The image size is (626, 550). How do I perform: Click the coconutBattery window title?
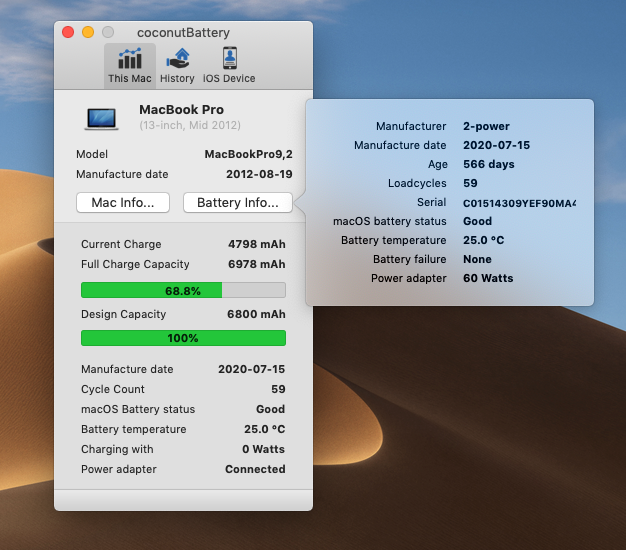pyautogui.click(x=183, y=32)
